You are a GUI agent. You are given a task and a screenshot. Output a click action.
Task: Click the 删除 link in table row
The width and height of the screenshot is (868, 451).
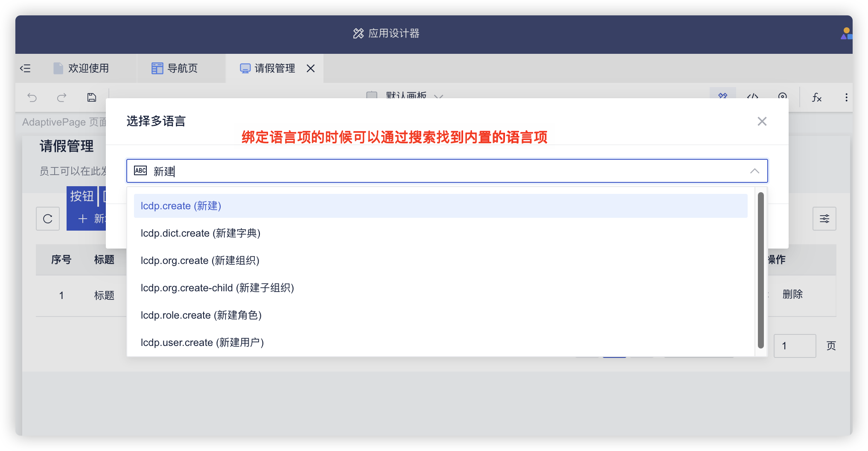click(792, 294)
